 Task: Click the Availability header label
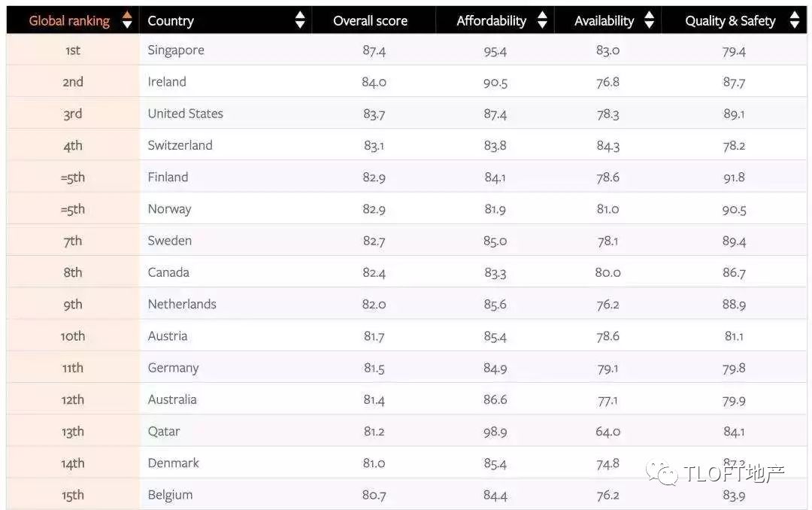(x=604, y=21)
